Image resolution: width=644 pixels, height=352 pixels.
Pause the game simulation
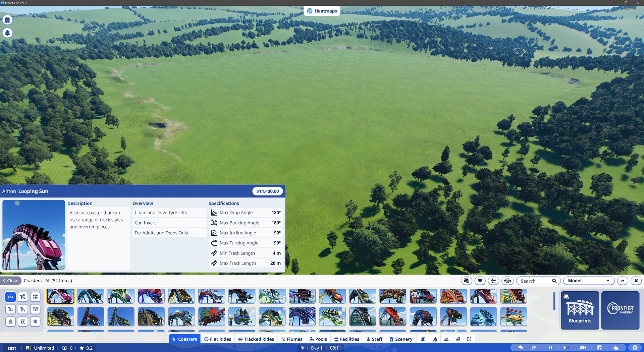550,348
